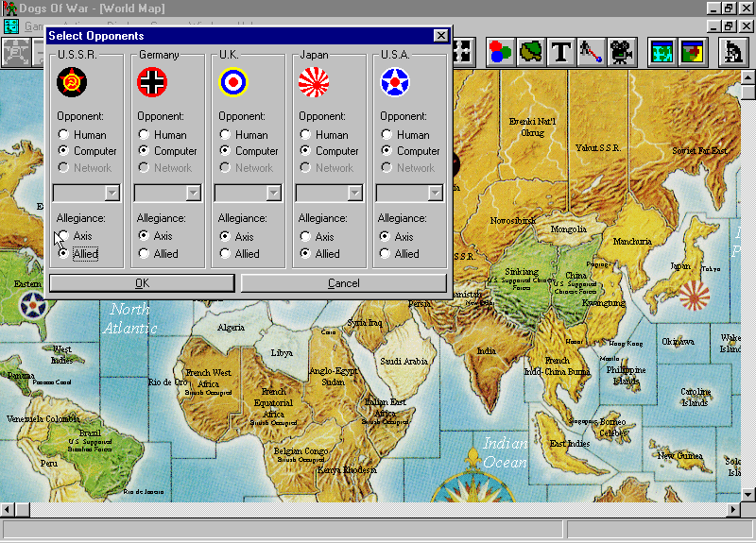Click the World Map document icon in menu bar
This screenshot has width=756, height=543.
pyautogui.click(x=11, y=25)
